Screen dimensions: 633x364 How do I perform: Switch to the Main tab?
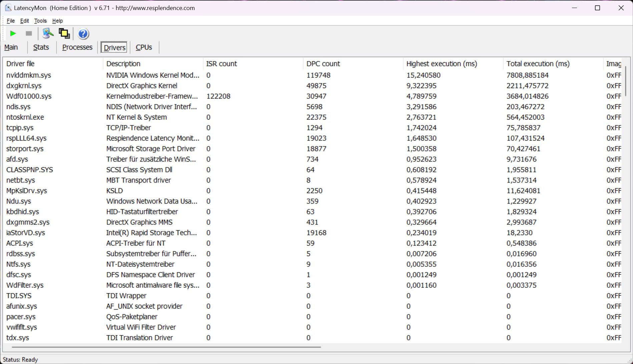tap(11, 47)
